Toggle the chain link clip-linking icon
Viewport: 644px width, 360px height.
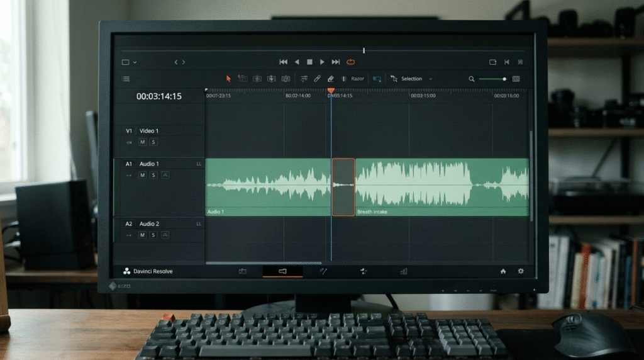point(317,79)
